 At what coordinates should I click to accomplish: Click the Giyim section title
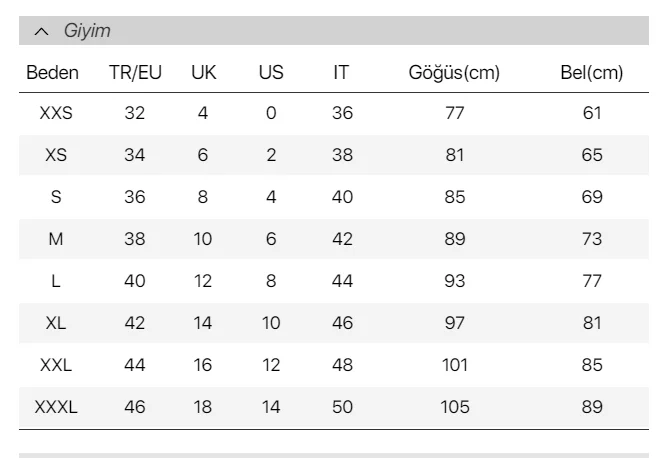pos(87,32)
